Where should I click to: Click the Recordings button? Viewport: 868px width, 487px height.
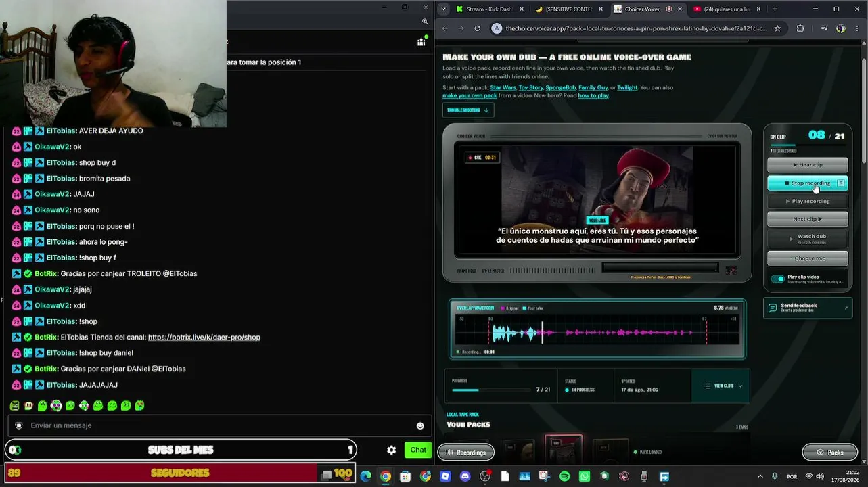pos(466,453)
